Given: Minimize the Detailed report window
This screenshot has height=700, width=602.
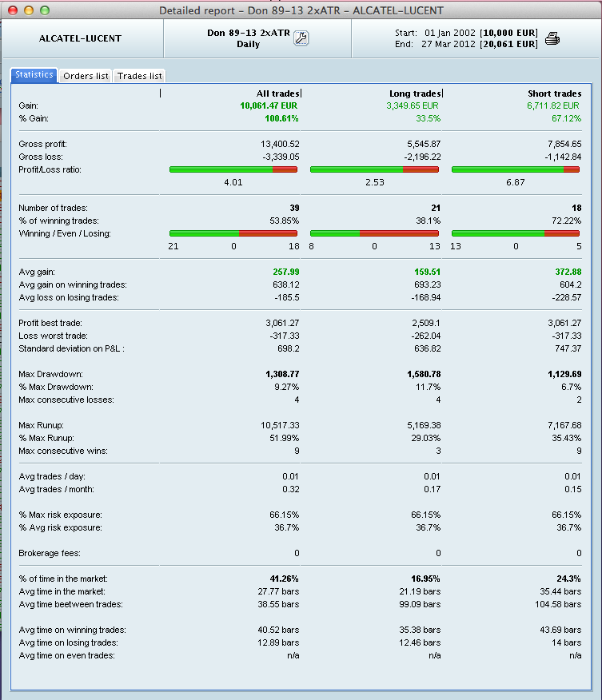Looking at the screenshot, I should pos(29,10).
